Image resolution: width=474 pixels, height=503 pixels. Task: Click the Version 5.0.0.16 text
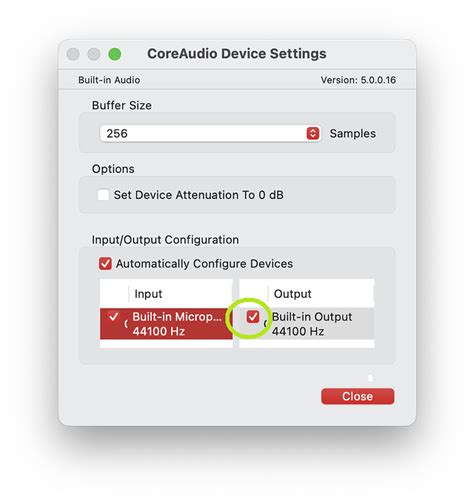358,80
